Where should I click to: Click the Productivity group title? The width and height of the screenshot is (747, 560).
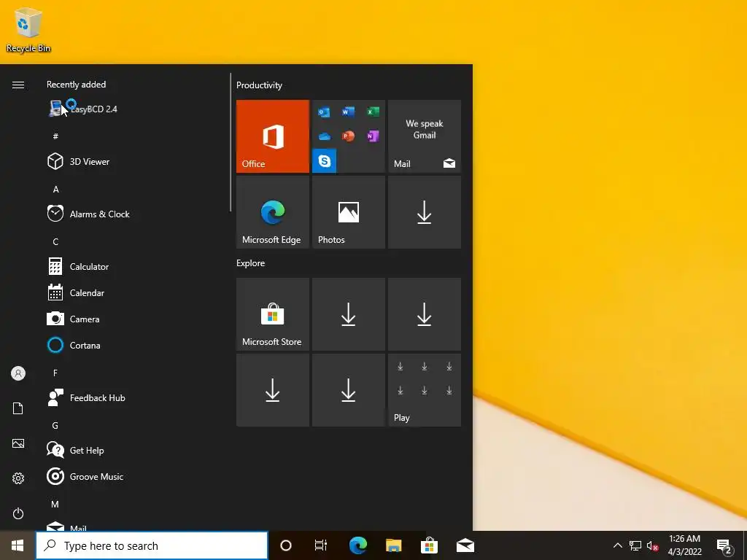point(259,85)
